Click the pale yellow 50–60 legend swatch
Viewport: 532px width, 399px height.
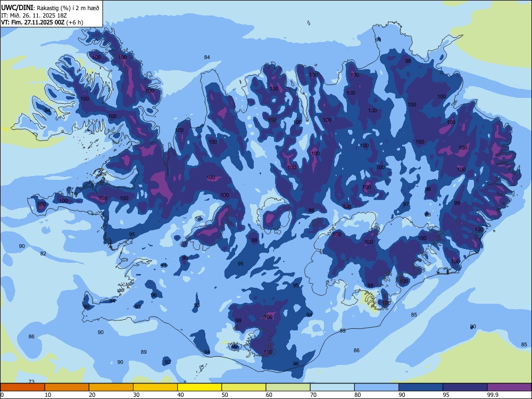coord(244,387)
